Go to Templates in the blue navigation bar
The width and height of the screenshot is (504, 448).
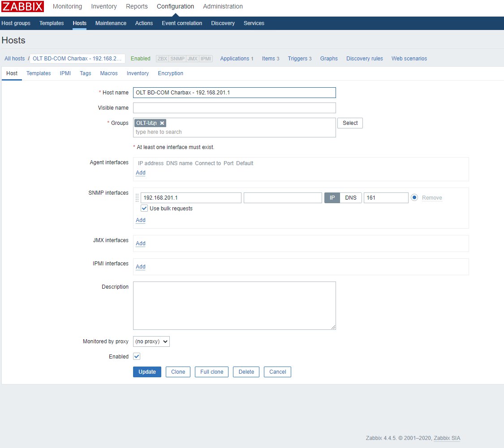tap(52, 23)
